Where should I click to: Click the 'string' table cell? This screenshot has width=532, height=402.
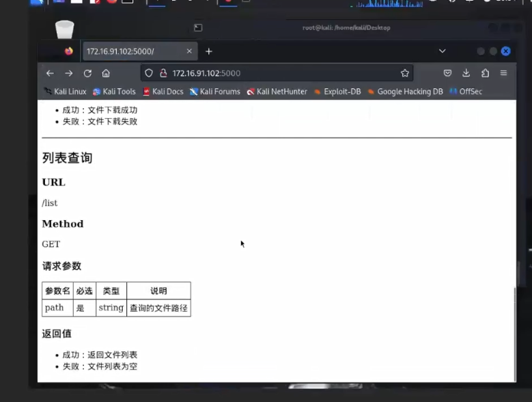click(x=111, y=308)
